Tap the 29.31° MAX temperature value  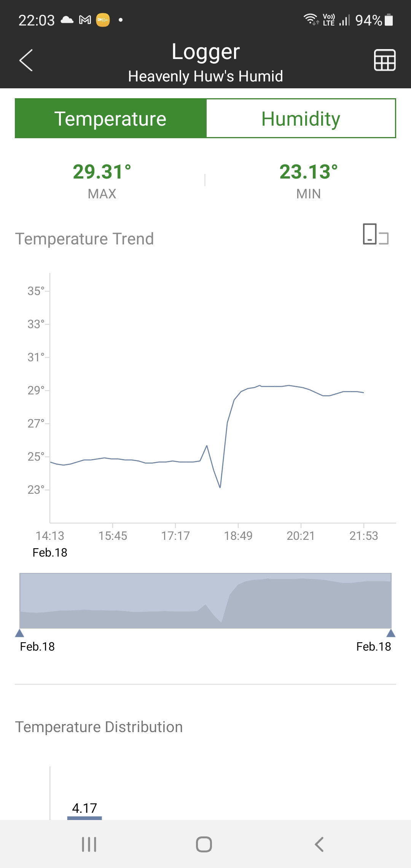click(x=102, y=172)
